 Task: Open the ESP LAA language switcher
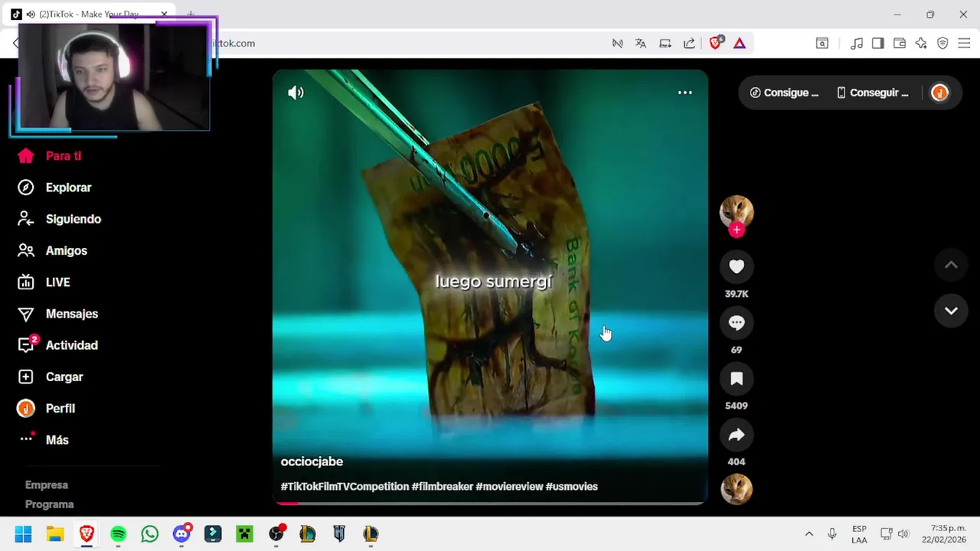click(859, 534)
